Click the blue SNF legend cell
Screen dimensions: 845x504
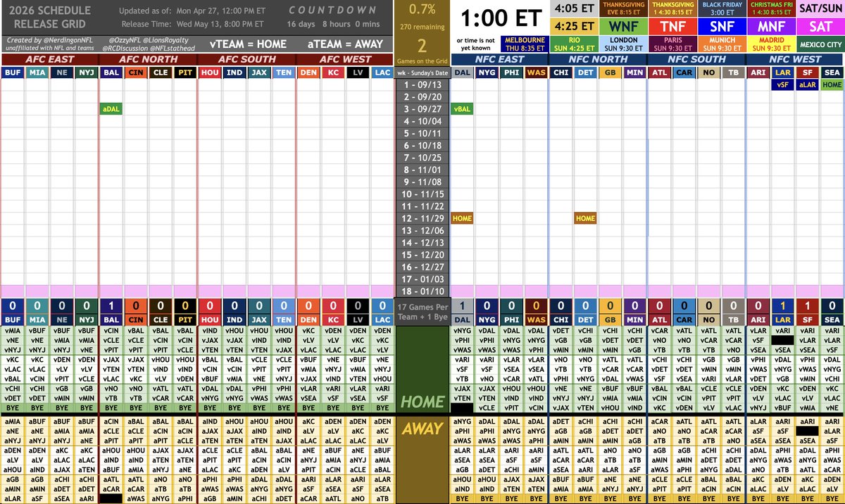click(x=721, y=26)
